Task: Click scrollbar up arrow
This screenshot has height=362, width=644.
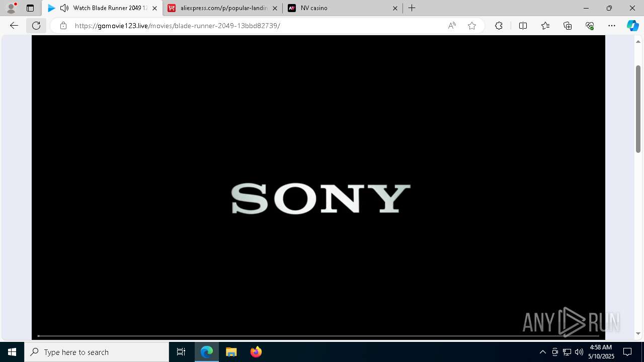Action: click(x=638, y=41)
